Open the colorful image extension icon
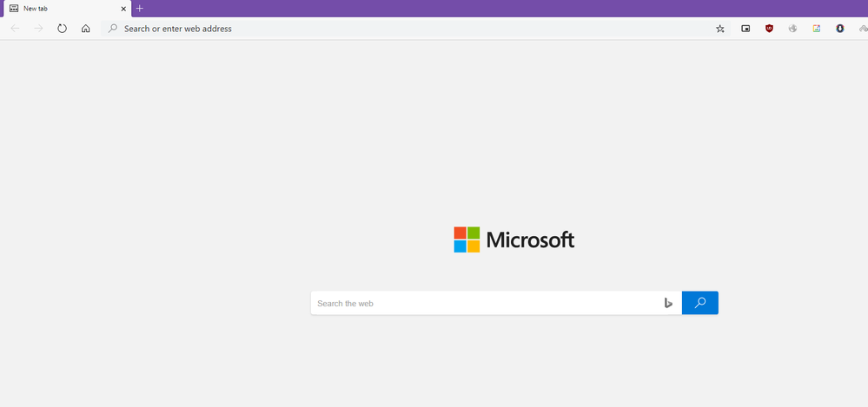Image resolution: width=868 pixels, height=407 pixels. click(817, 28)
